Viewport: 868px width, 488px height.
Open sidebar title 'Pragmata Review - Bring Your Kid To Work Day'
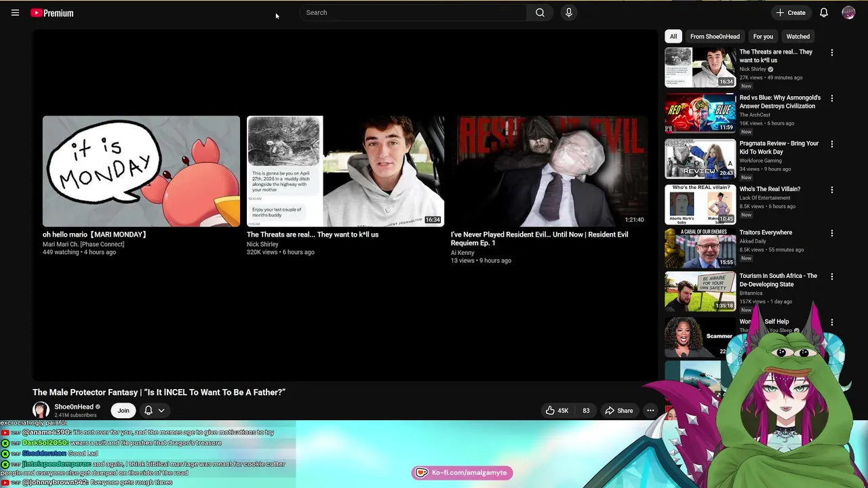click(x=779, y=148)
